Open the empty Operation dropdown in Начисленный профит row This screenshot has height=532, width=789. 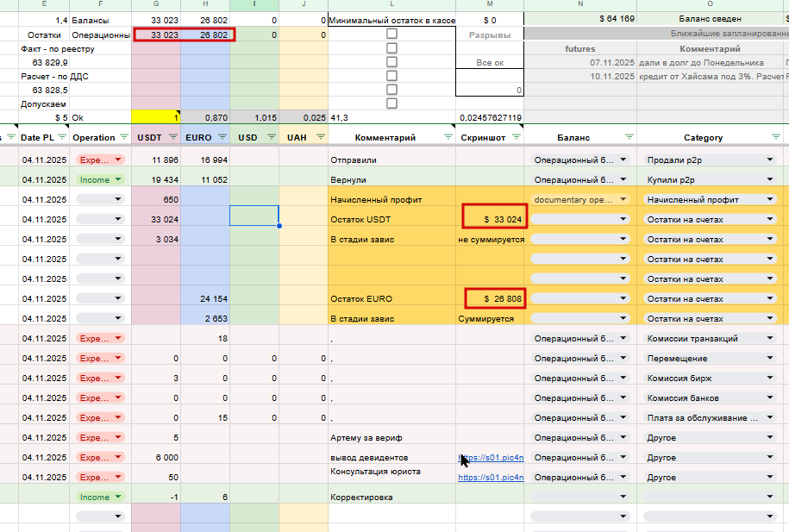(x=100, y=199)
